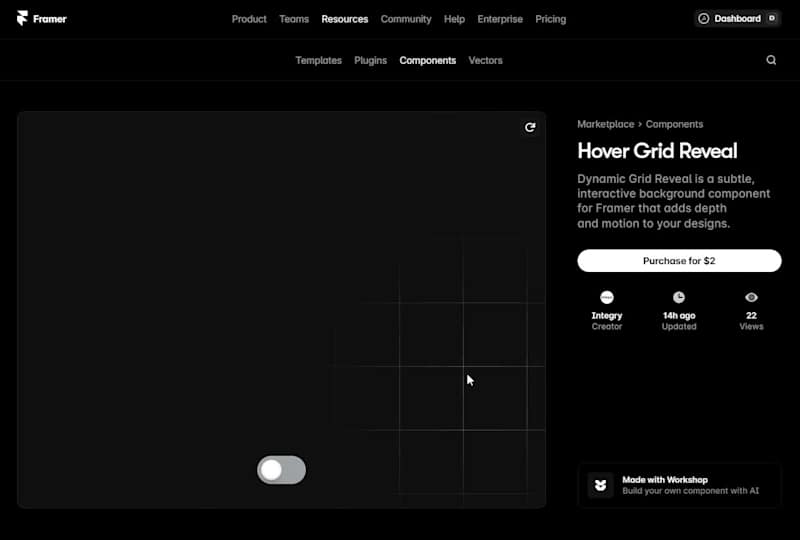Screen dimensions: 800x540
Task: Click the Workshop icon tile
Action: pyautogui.click(x=601, y=485)
